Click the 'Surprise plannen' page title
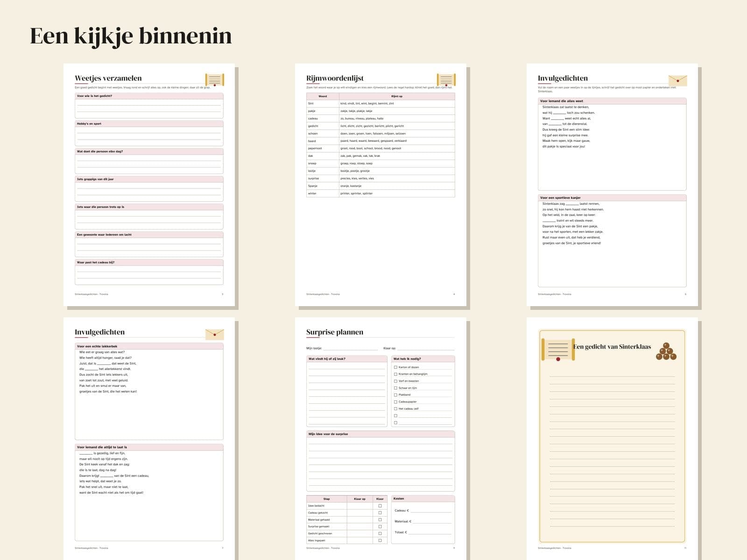 [x=335, y=332]
